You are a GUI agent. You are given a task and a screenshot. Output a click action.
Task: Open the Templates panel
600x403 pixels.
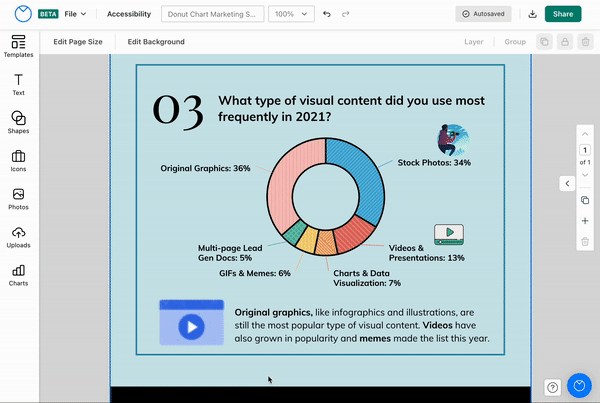(18, 46)
